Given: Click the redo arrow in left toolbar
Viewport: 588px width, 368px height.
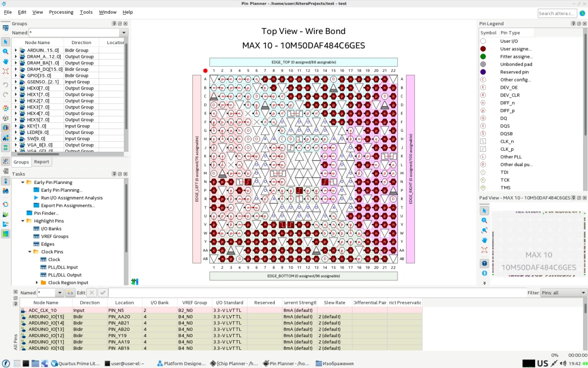Looking at the screenshot, I should click(6, 94).
